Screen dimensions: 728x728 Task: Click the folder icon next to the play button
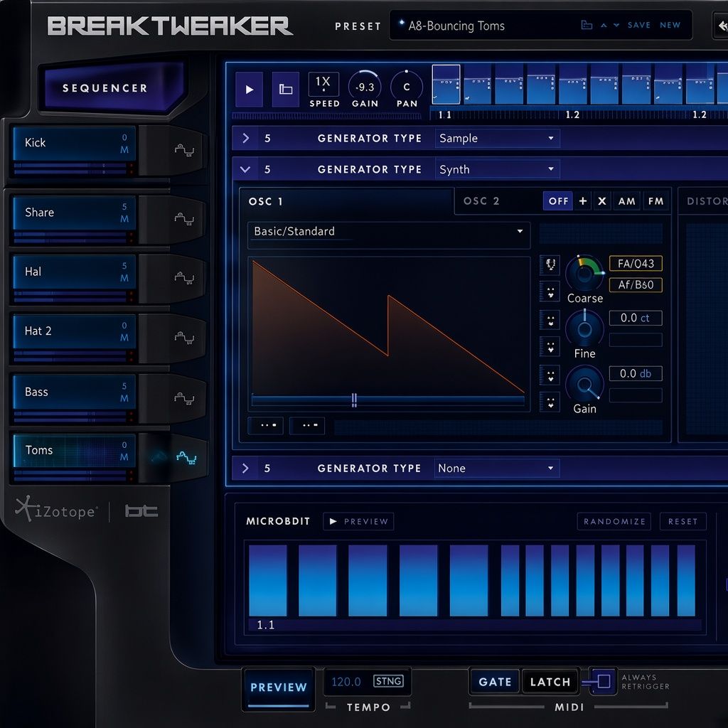(x=286, y=89)
